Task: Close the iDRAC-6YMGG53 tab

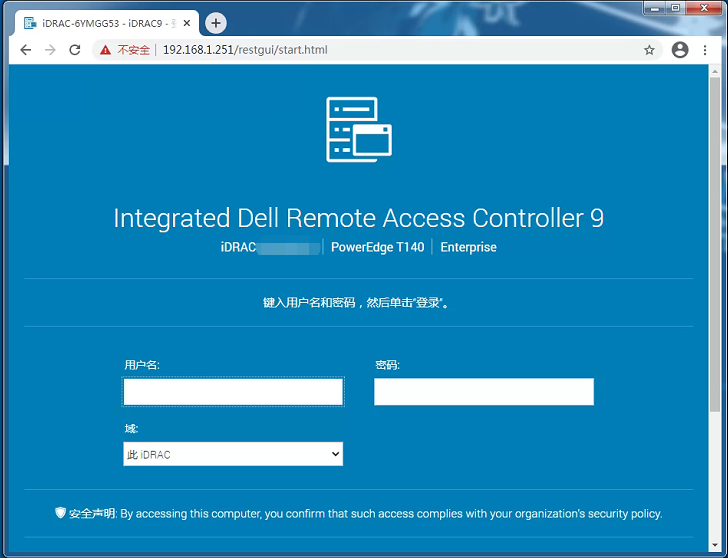Action: point(187,23)
